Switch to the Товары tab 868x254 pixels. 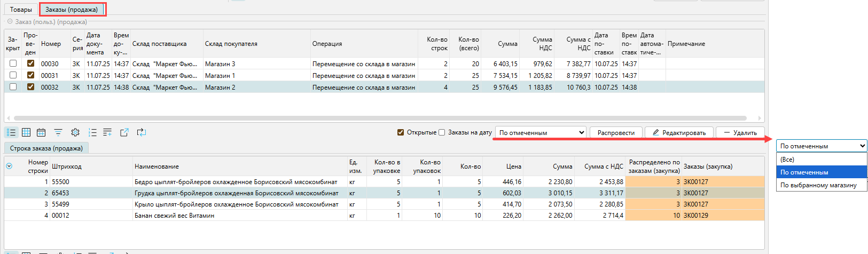[21, 10]
